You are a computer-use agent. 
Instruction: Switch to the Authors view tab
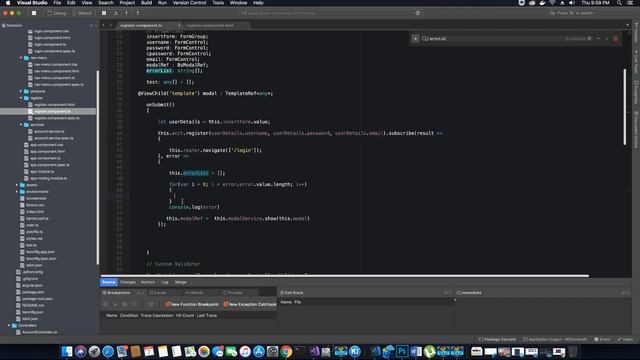(148, 282)
